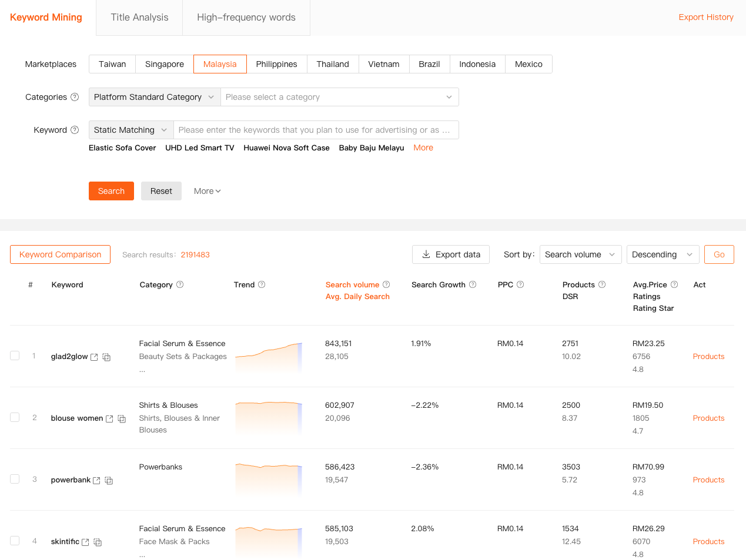Click the glad2glow trend chart
The height and width of the screenshot is (560, 746).
(x=269, y=356)
